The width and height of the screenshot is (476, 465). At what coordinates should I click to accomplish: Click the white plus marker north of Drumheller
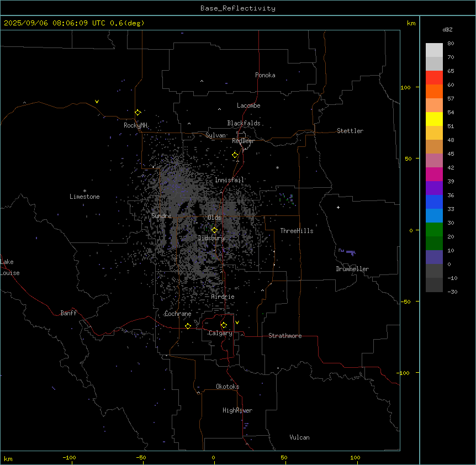338,207
